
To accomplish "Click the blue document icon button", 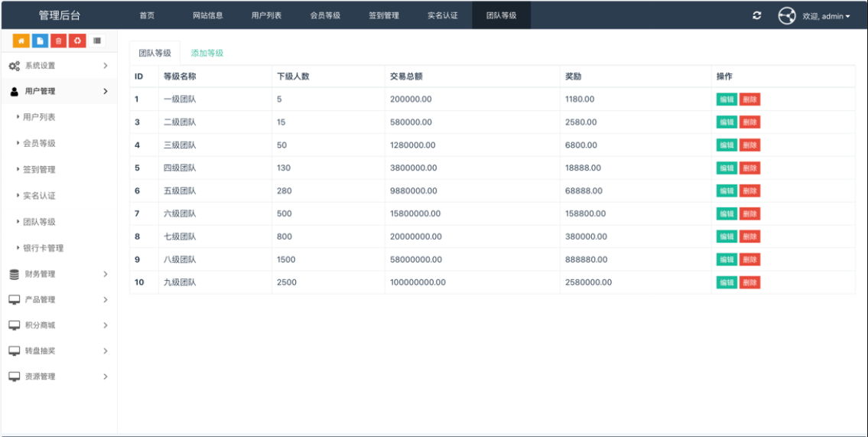I will [40, 41].
